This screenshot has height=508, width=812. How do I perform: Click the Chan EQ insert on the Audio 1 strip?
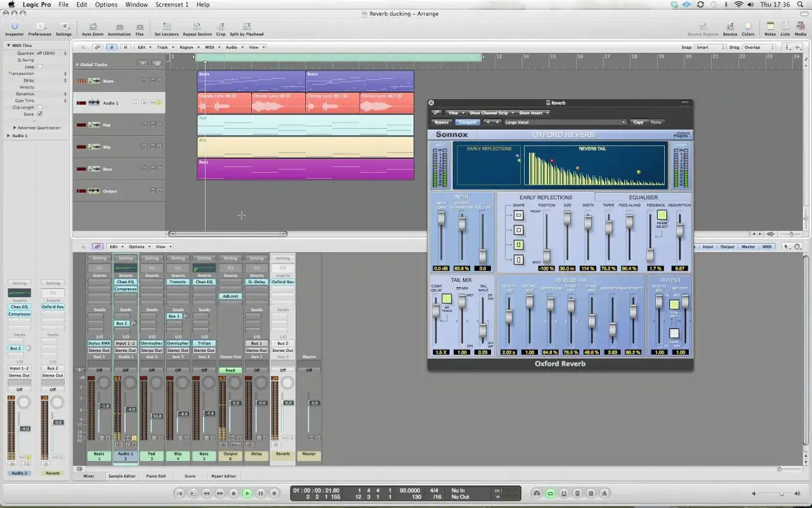[126, 282]
